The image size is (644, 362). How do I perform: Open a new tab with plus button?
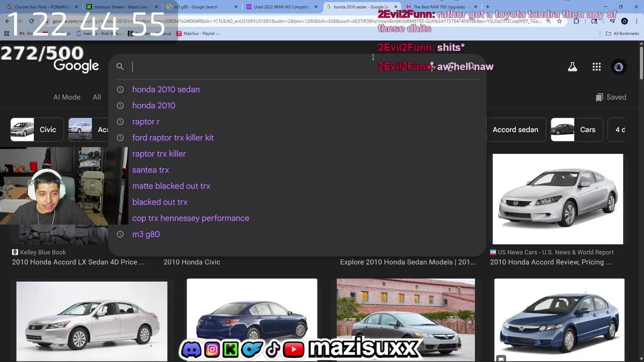click(x=488, y=7)
